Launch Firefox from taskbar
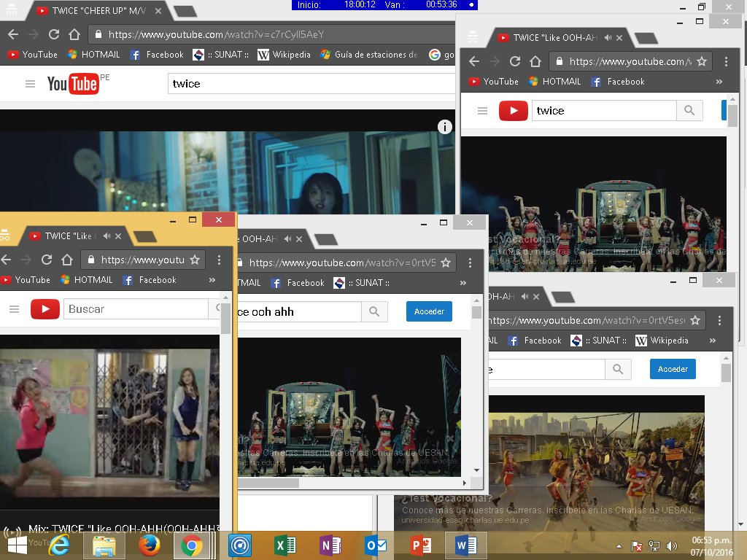This screenshot has width=747, height=560. 149,545
